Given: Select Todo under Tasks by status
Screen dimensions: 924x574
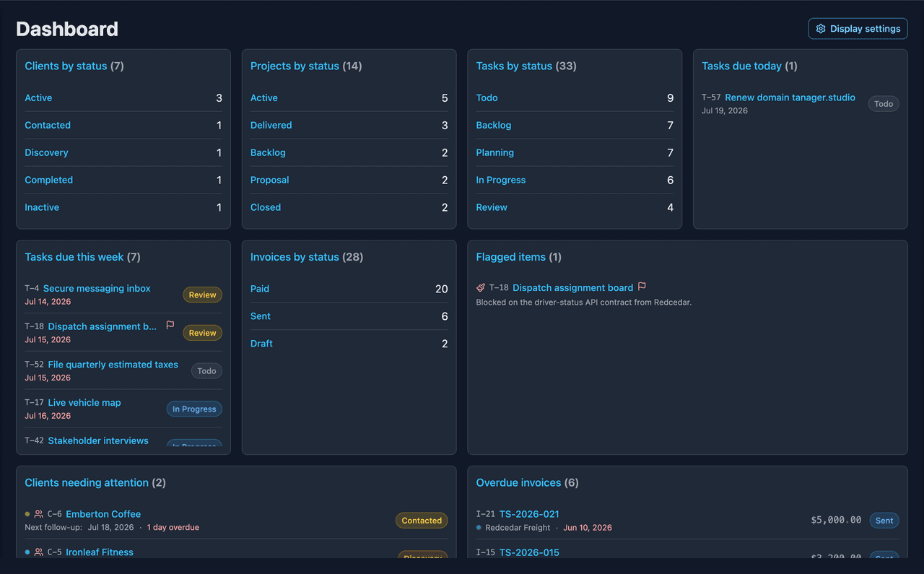Looking at the screenshot, I should pos(487,98).
